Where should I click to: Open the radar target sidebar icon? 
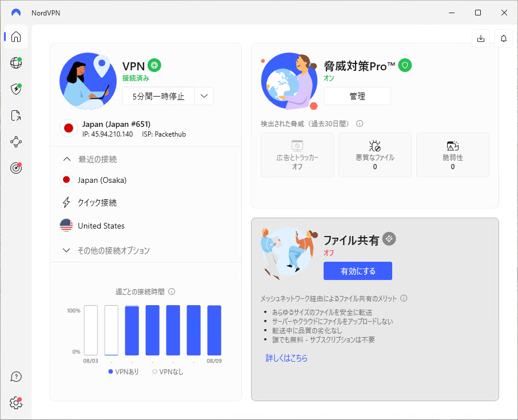coord(16,168)
